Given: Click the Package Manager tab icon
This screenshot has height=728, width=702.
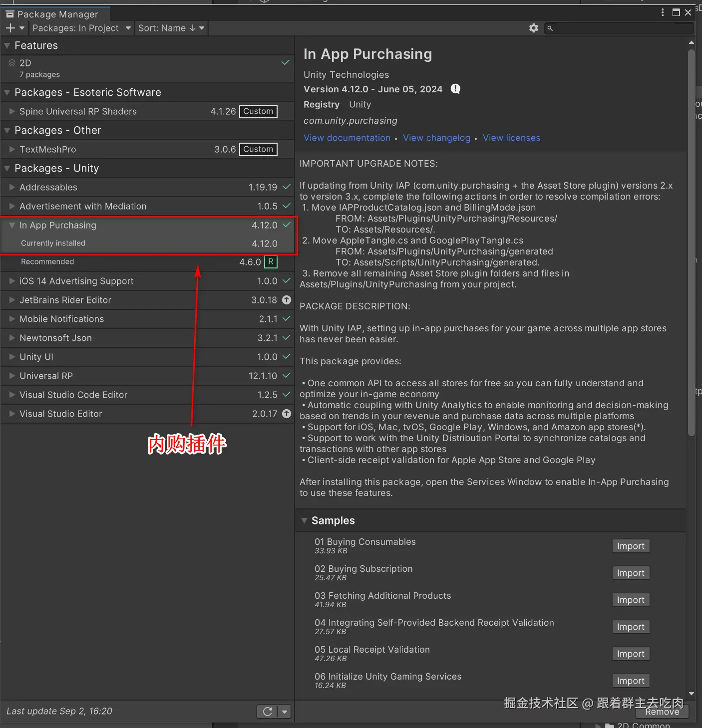Looking at the screenshot, I should click(x=10, y=14).
